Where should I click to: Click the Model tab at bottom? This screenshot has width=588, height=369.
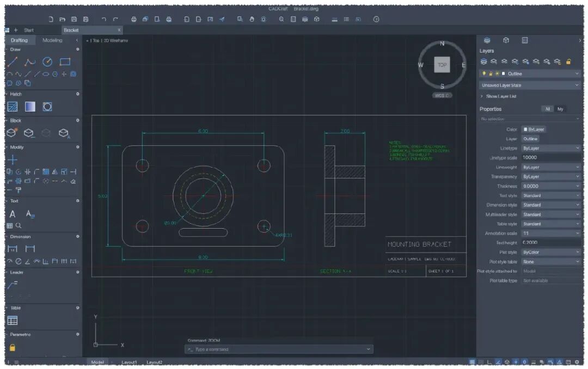pos(97,362)
